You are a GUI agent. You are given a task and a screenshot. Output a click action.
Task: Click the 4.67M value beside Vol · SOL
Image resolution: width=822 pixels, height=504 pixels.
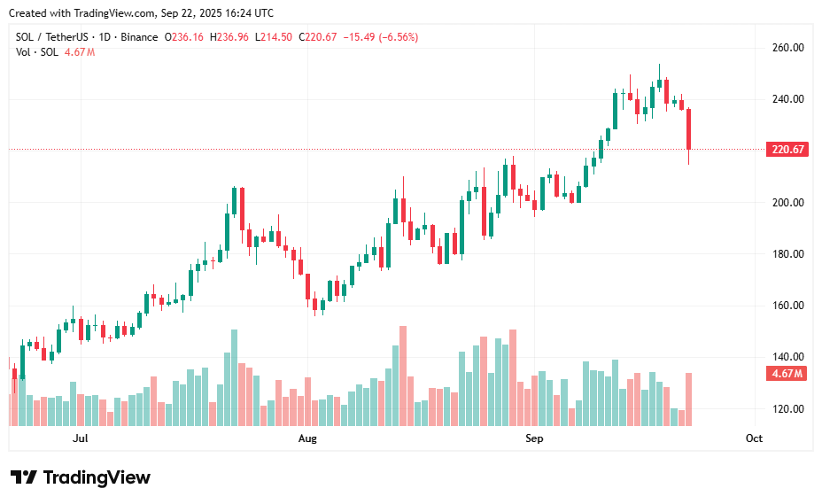(80, 52)
